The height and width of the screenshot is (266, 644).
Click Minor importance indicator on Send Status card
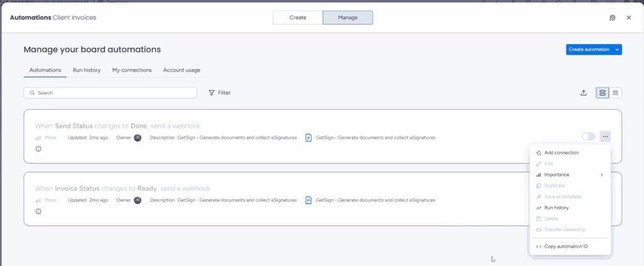coord(46,138)
